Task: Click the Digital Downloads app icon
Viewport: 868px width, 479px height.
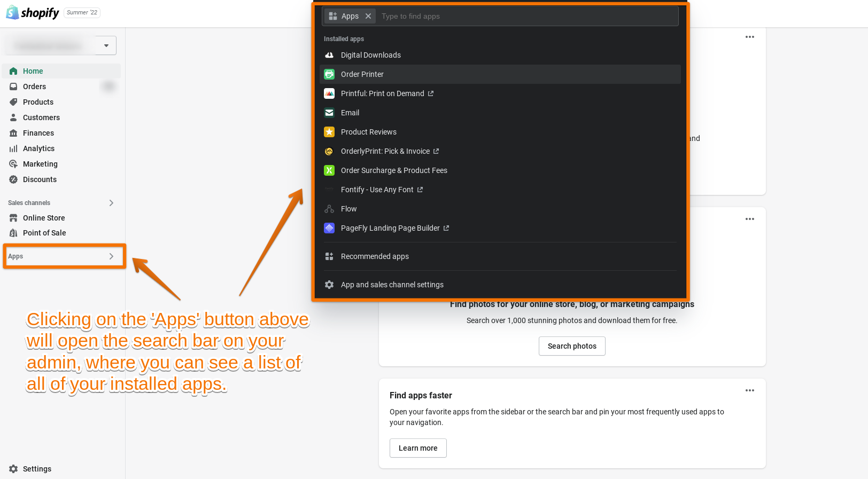Action: 329,55
